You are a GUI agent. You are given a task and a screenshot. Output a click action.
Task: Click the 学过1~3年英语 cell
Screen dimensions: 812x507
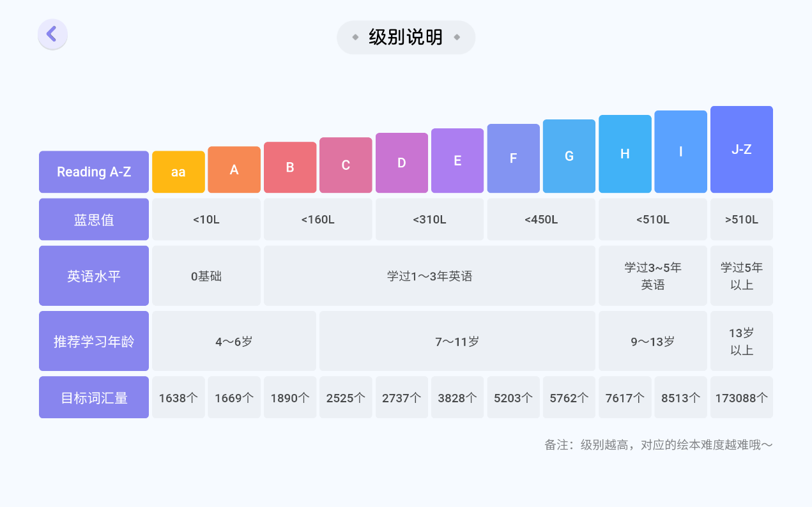(430, 276)
